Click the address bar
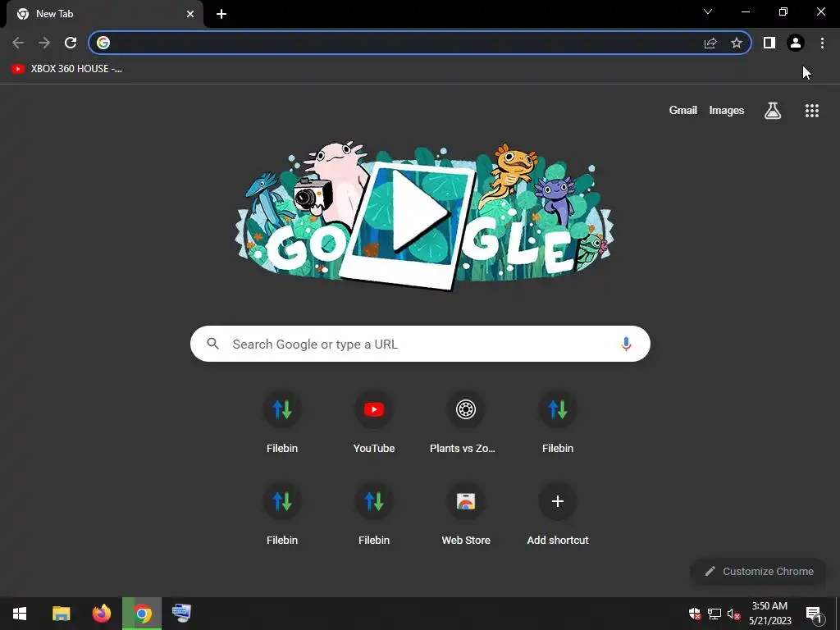Viewport: 840px width, 630px height. (x=419, y=43)
